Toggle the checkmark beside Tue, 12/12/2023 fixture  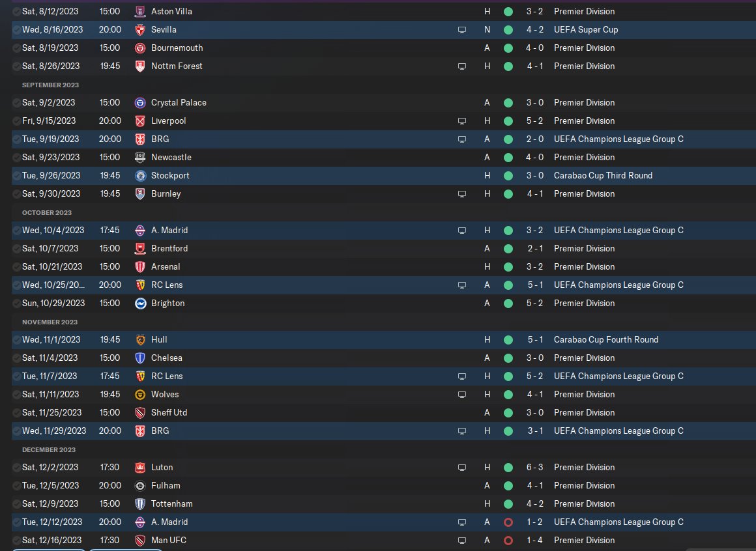coord(16,522)
